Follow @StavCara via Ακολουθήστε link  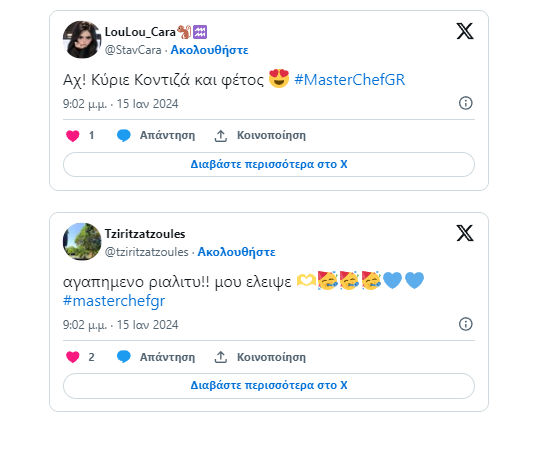pyautogui.click(x=210, y=50)
